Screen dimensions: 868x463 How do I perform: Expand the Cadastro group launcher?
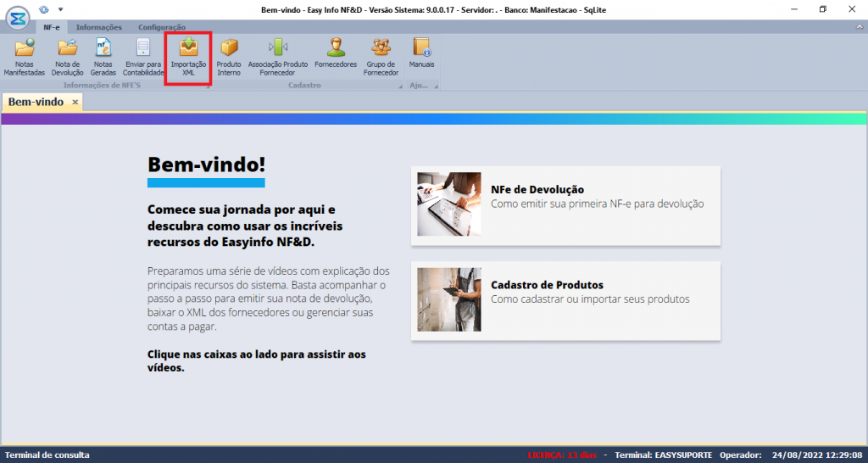(x=400, y=86)
